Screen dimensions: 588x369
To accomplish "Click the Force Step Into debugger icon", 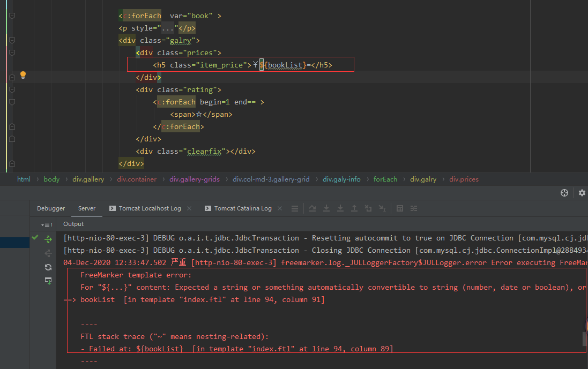I will point(340,208).
